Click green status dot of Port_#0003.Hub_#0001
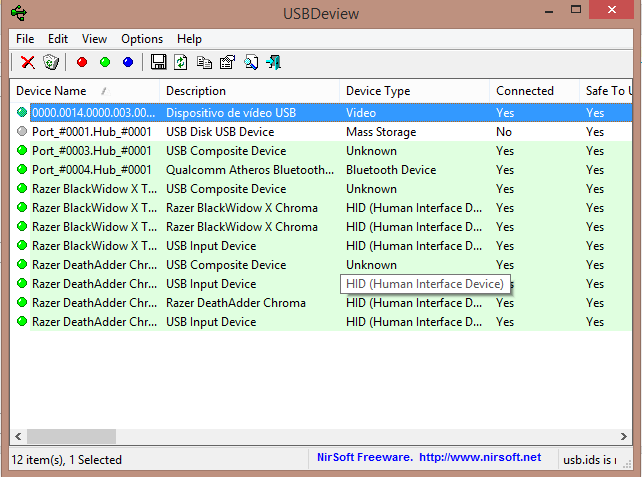 pyautogui.click(x=22, y=150)
